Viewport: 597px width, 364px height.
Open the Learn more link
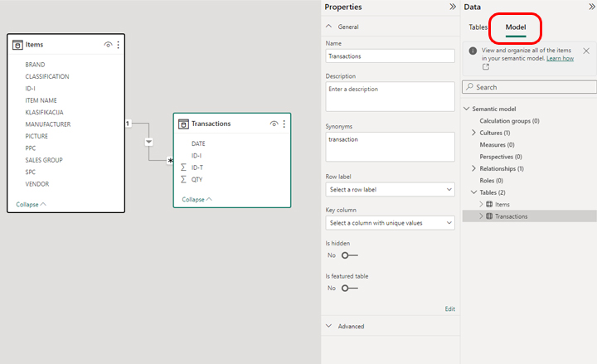(x=560, y=59)
